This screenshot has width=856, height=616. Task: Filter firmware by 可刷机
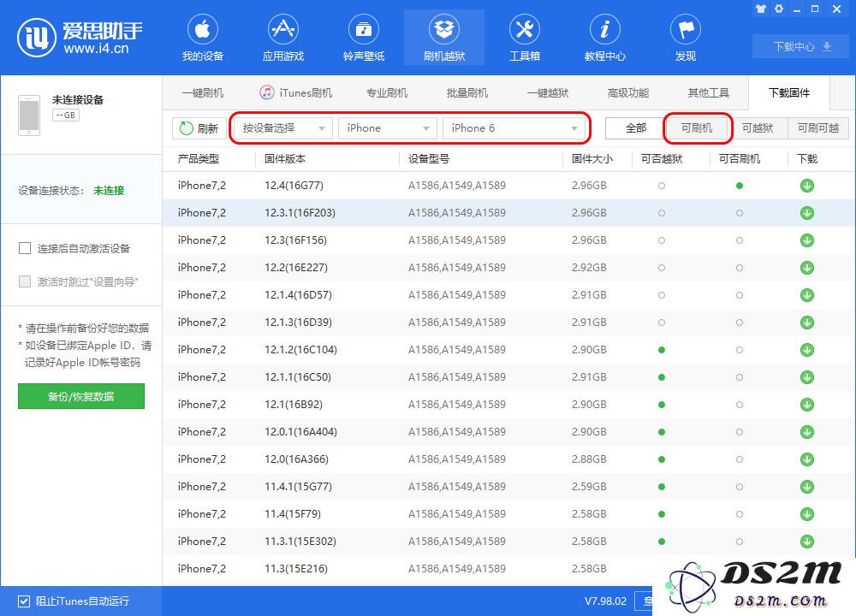697,128
